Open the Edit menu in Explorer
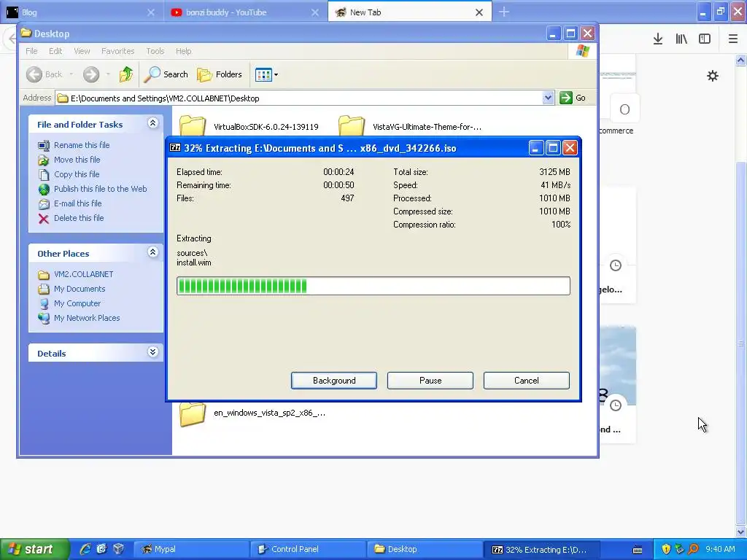Image resolution: width=747 pixels, height=560 pixels. (x=55, y=51)
